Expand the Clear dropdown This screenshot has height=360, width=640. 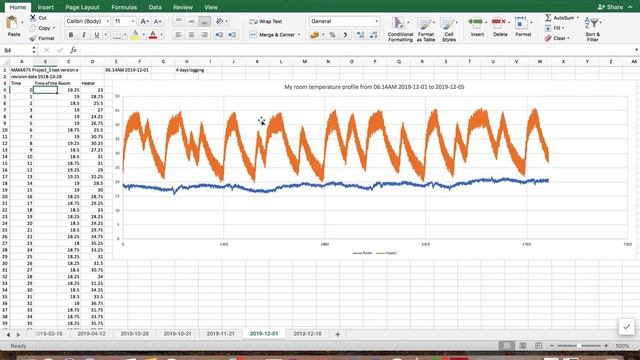point(568,38)
